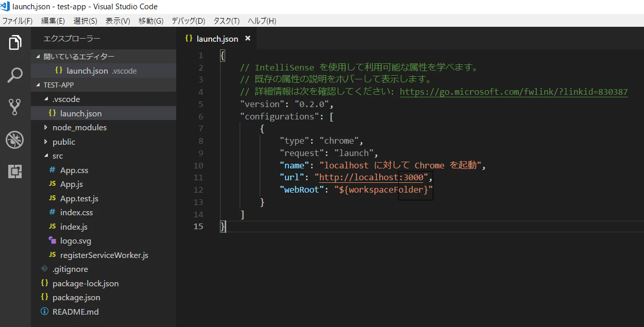This screenshot has height=327, width=644.
Task: Click the SVG icon beside logo.svg
Action: click(x=52, y=240)
